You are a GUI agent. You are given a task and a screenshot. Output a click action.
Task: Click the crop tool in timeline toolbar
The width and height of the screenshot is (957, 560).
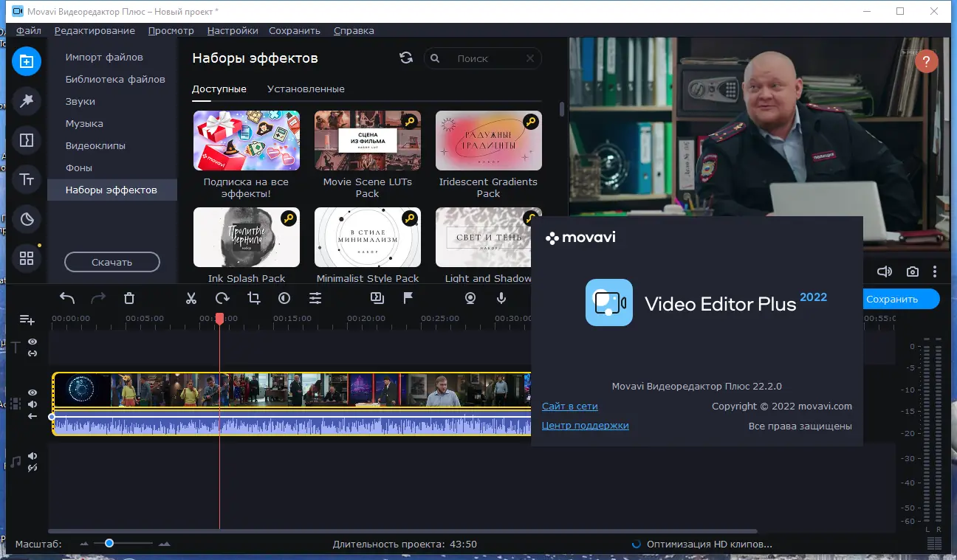click(253, 298)
